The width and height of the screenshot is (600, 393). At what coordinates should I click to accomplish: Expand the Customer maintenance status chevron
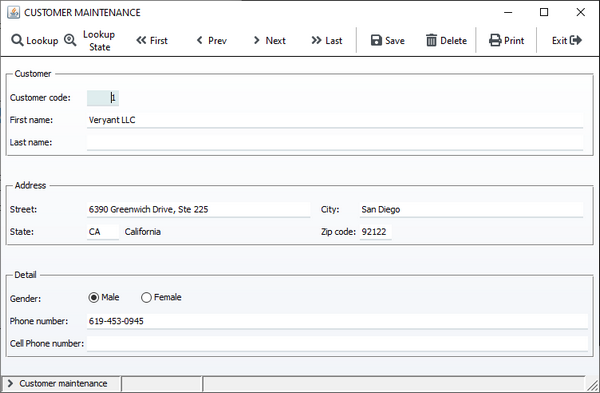click(x=10, y=383)
